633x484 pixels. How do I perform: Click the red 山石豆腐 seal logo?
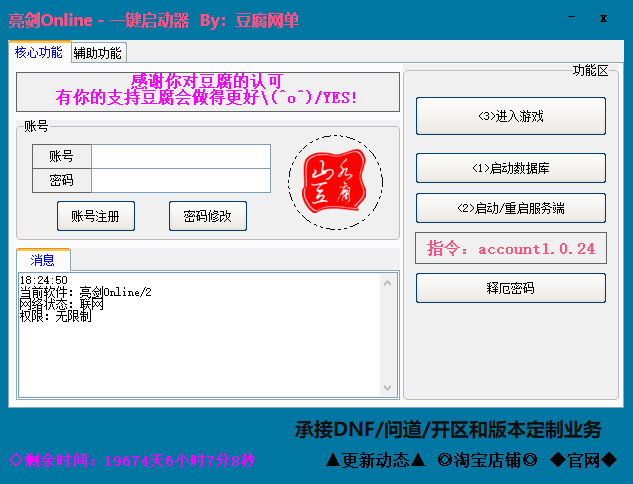click(335, 182)
